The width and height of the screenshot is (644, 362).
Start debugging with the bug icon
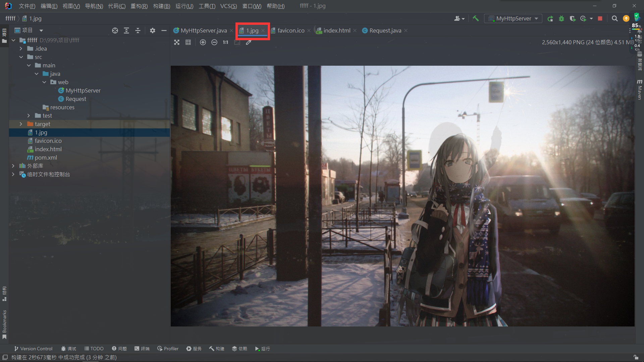(561, 18)
